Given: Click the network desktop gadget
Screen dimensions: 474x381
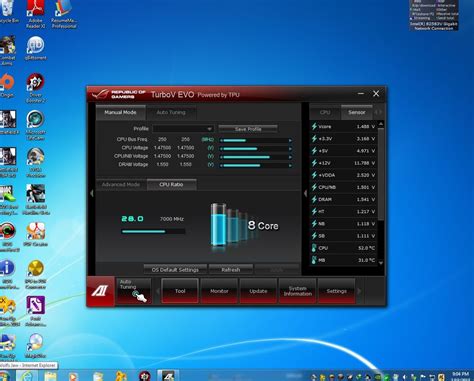Looking at the screenshot, I should click(x=434, y=15).
